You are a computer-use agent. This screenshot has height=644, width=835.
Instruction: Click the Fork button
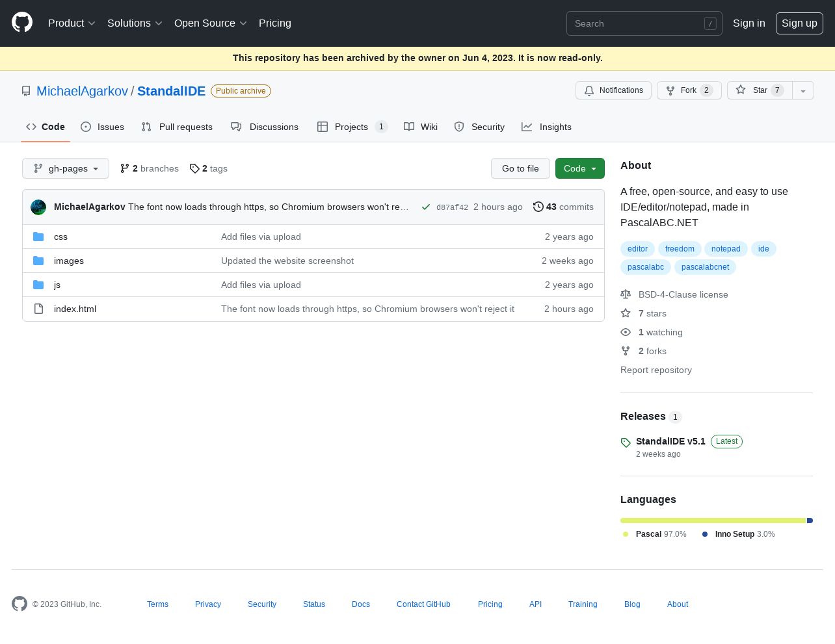(x=689, y=90)
